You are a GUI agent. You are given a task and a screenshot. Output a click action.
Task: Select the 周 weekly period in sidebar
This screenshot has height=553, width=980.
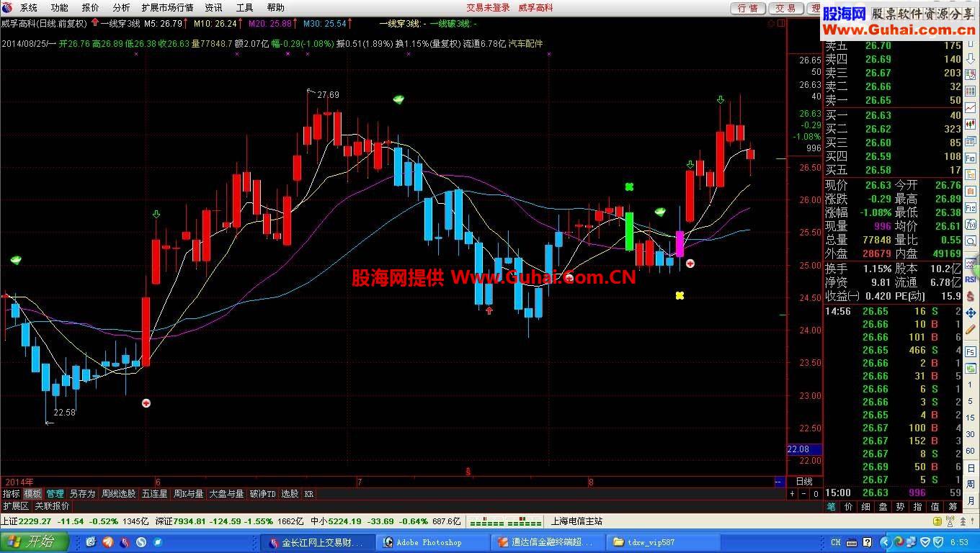point(971,483)
